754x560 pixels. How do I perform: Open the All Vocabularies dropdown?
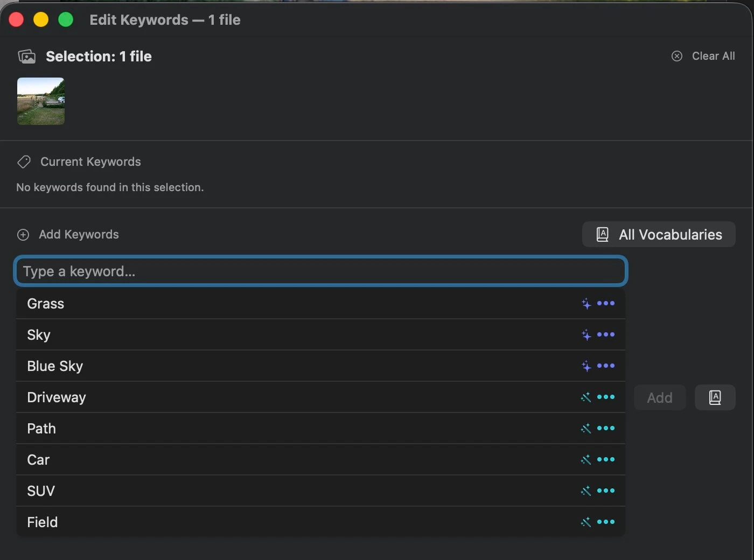coord(659,234)
